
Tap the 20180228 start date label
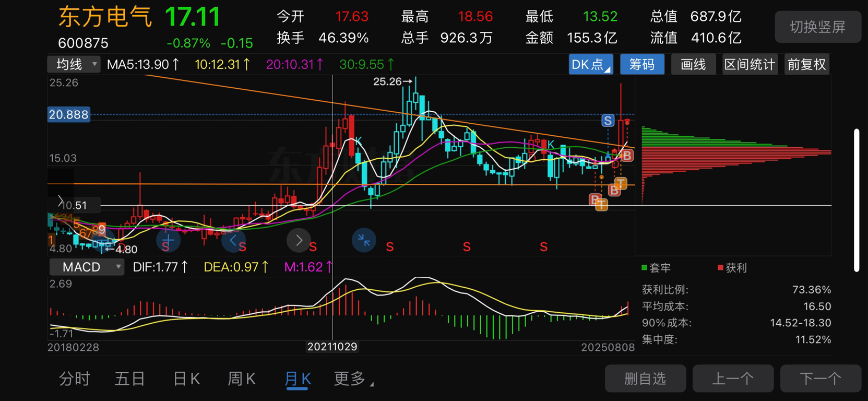point(73,347)
